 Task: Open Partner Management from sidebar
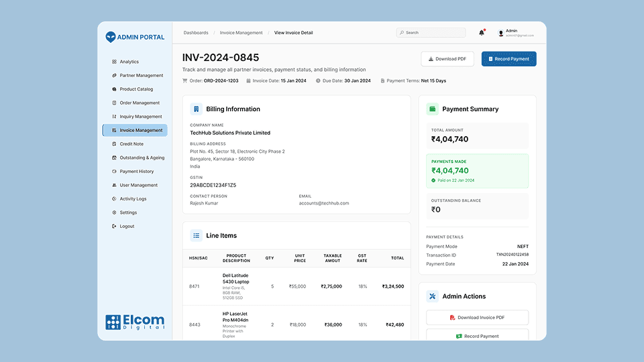(141, 76)
